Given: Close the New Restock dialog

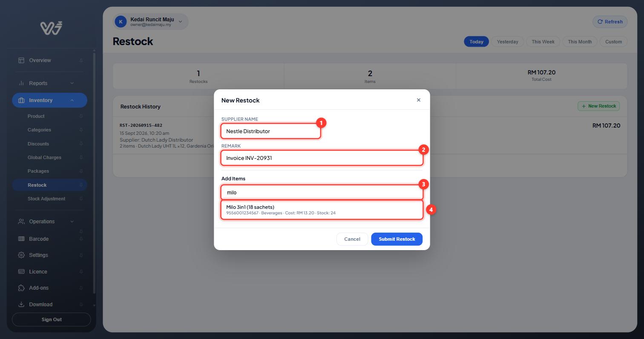Looking at the screenshot, I should [x=419, y=100].
